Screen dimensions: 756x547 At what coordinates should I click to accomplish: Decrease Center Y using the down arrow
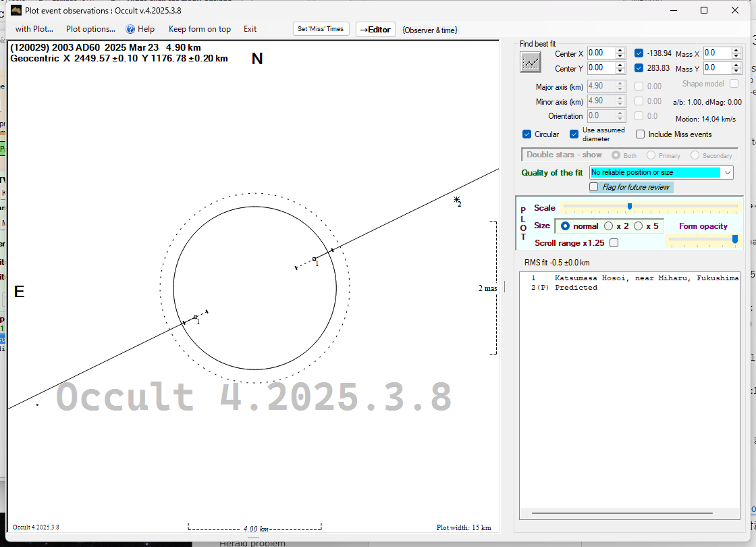[x=620, y=72]
